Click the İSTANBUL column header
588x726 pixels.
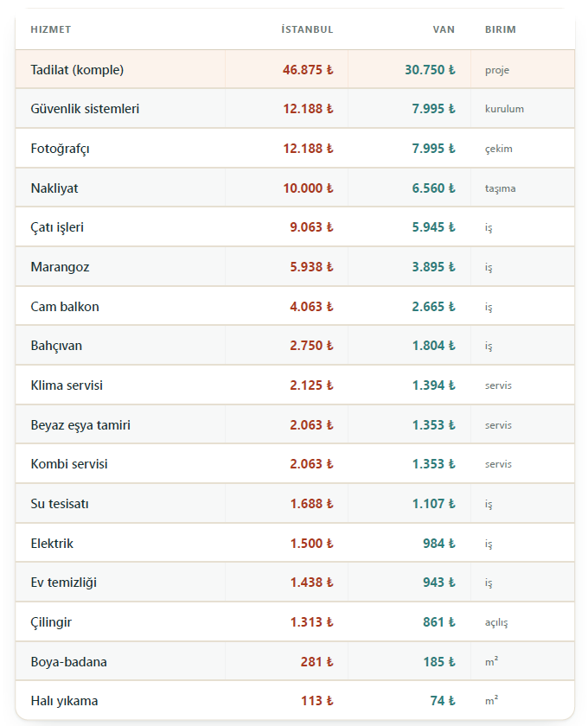coord(307,29)
